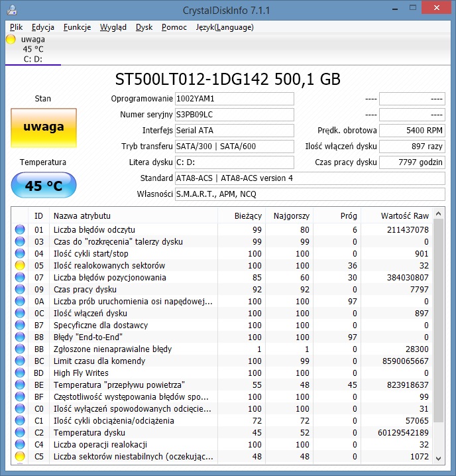Click the blue status icon for attribute 0A
Screen dimensions: 456x476
click(x=20, y=301)
